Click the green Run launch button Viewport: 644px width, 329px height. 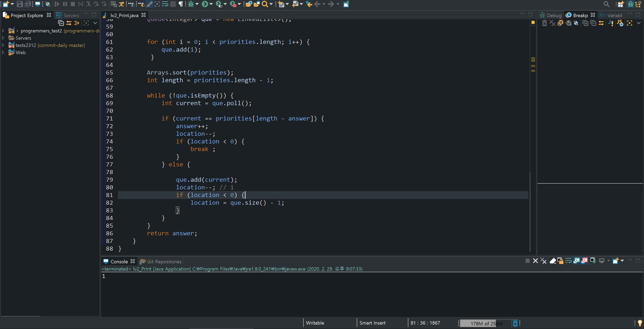coord(205,4)
